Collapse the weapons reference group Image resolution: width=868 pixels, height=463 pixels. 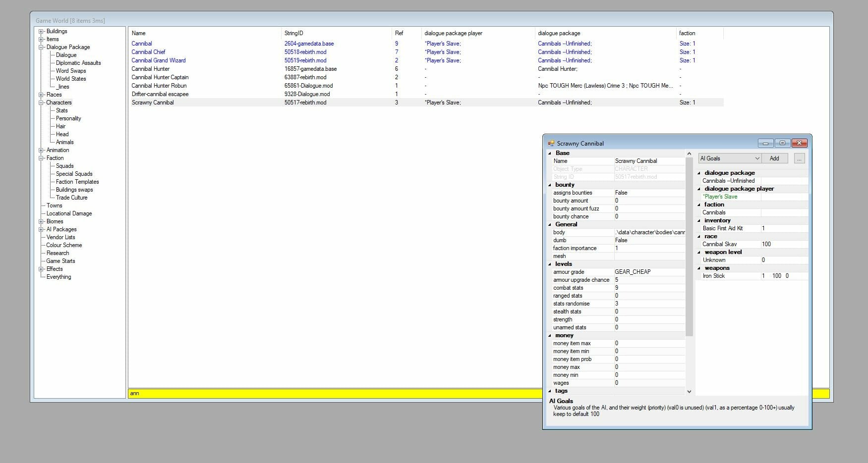point(699,268)
